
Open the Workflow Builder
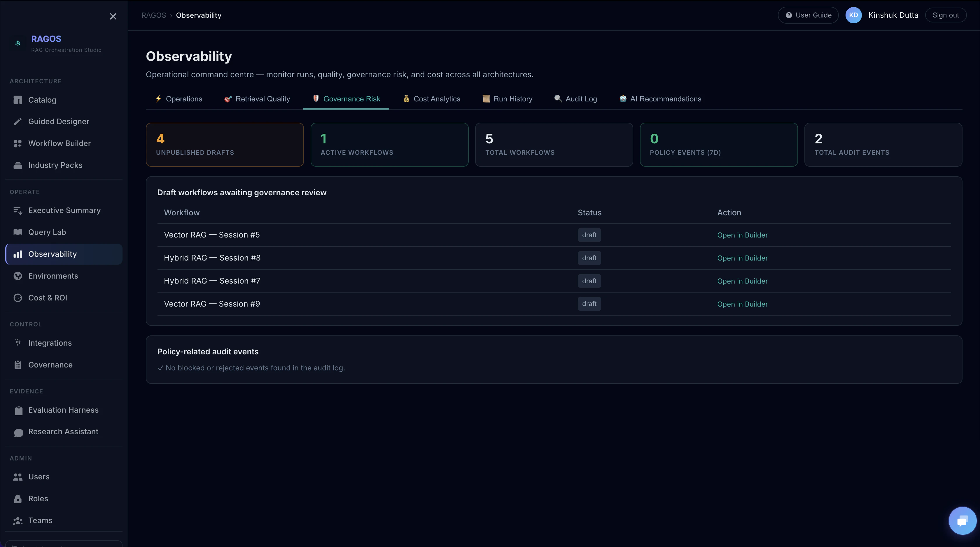(59, 143)
